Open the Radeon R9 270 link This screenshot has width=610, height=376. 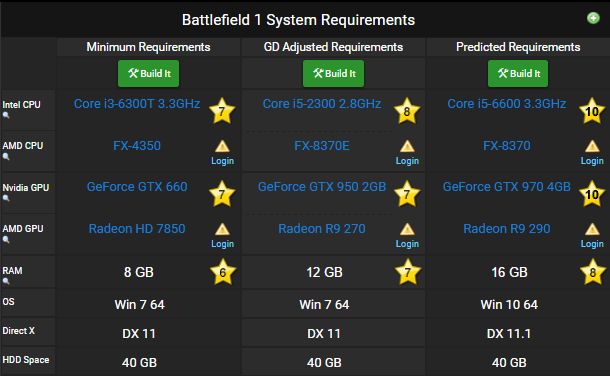pyautogui.click(x=322, y=229)
